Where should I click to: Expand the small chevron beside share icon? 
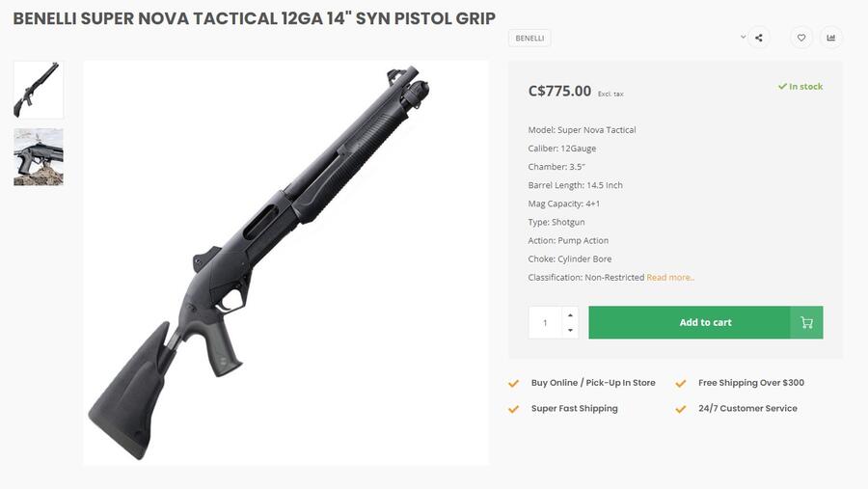(x=743, y=37)
